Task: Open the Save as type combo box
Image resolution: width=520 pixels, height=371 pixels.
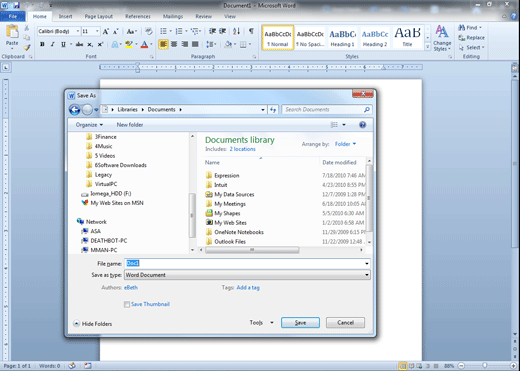Action: point(247,275)
